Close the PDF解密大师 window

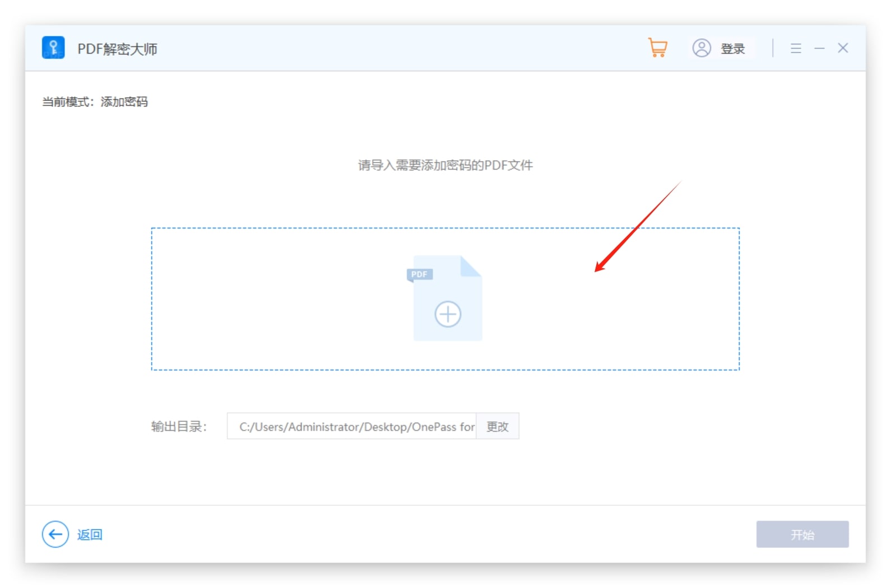pyautogui.click(x=843, y=48)
